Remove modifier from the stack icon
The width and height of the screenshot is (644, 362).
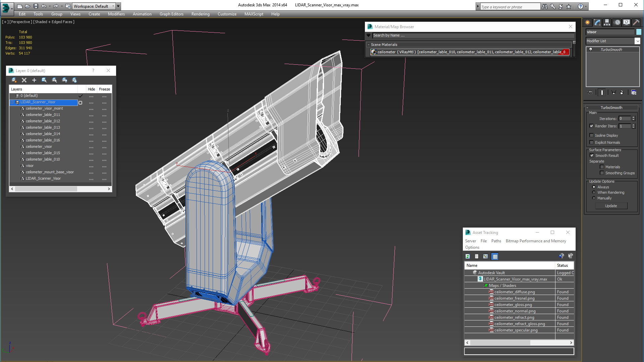click(x=622, y=93)
